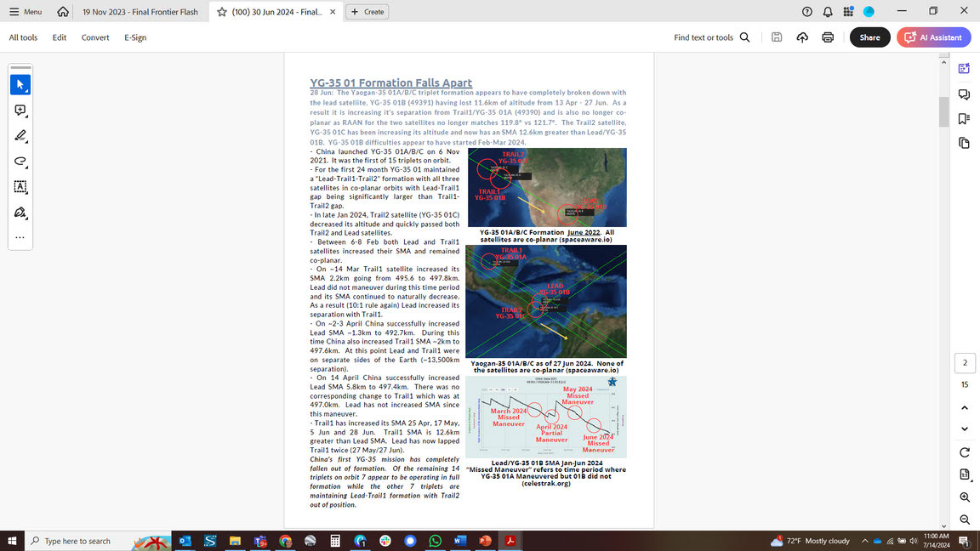Open the Edit menu
Viewport: 980px width, 551px height.
(x=60, y=37)
